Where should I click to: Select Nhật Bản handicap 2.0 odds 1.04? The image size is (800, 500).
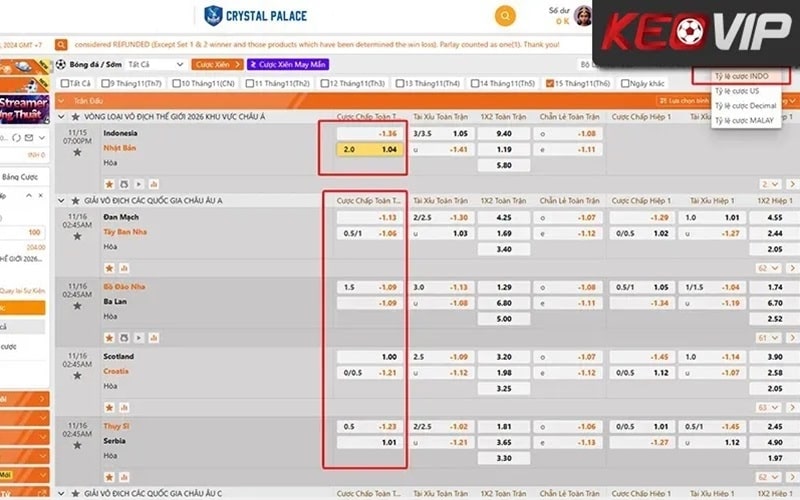click(369, 149)
